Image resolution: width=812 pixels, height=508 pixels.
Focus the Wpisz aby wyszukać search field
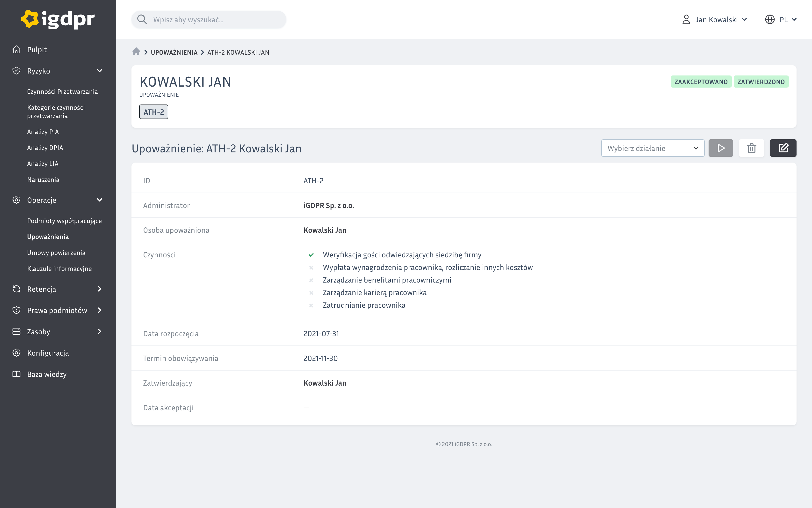[209, 20]
